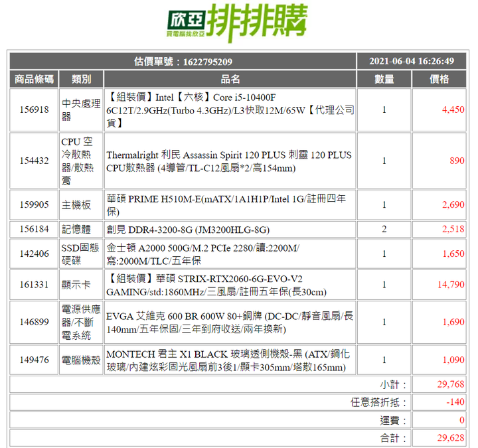Click the 運費 label

click(x=393, y=421)
